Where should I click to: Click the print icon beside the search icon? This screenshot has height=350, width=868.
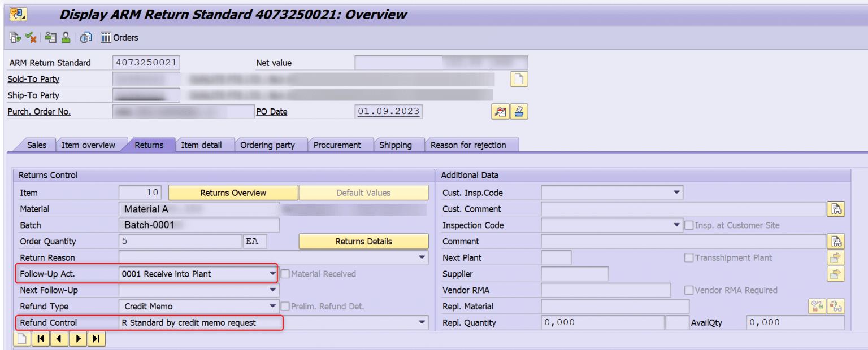pos(519,111)
